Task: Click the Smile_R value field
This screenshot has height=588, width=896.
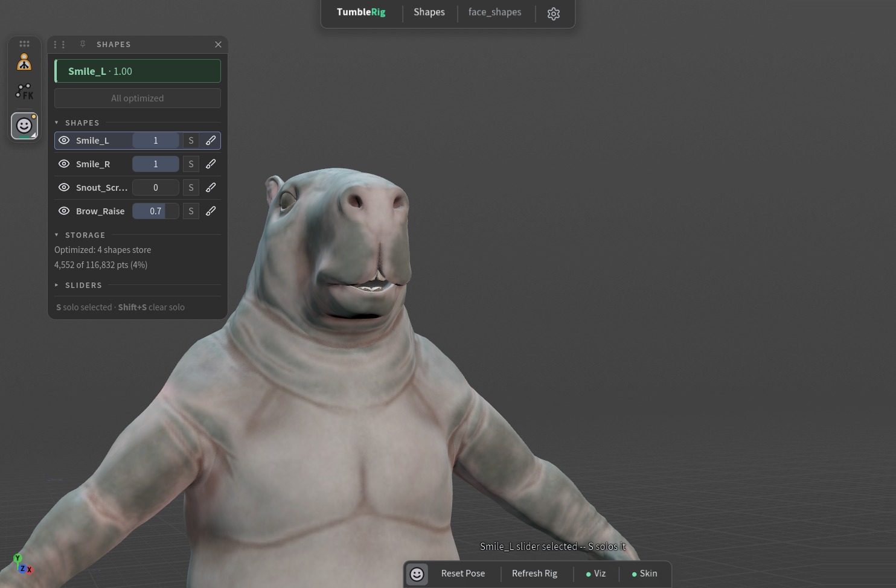Action: click(156, 164)
